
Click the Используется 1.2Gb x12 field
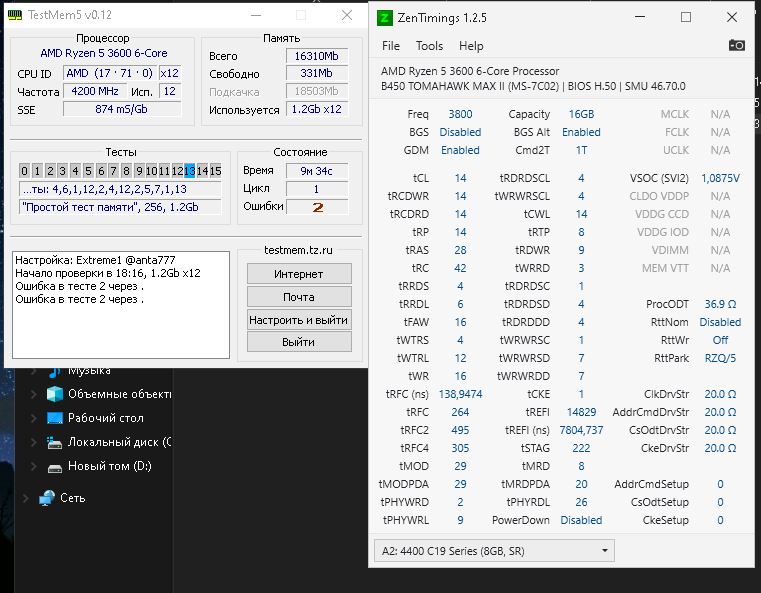coord(317,109)
